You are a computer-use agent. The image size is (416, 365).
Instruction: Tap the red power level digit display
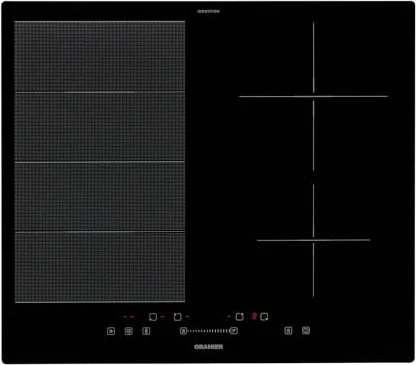pyautogui.click(x=254, y=316)
